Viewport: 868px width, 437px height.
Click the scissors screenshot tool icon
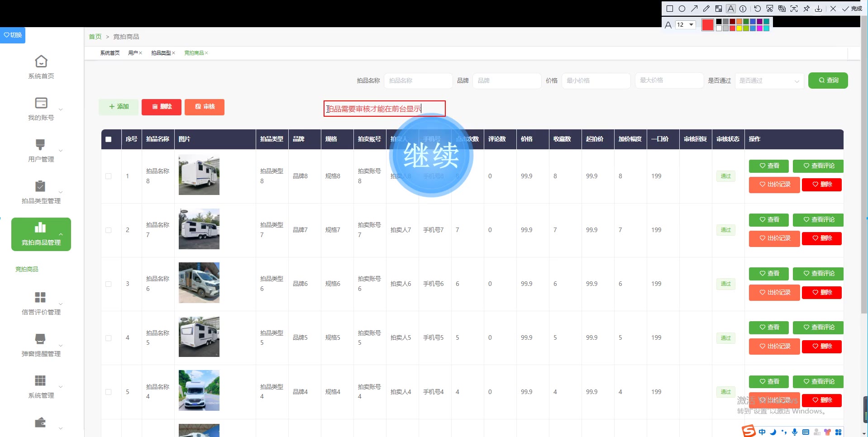tap(770, 9)
